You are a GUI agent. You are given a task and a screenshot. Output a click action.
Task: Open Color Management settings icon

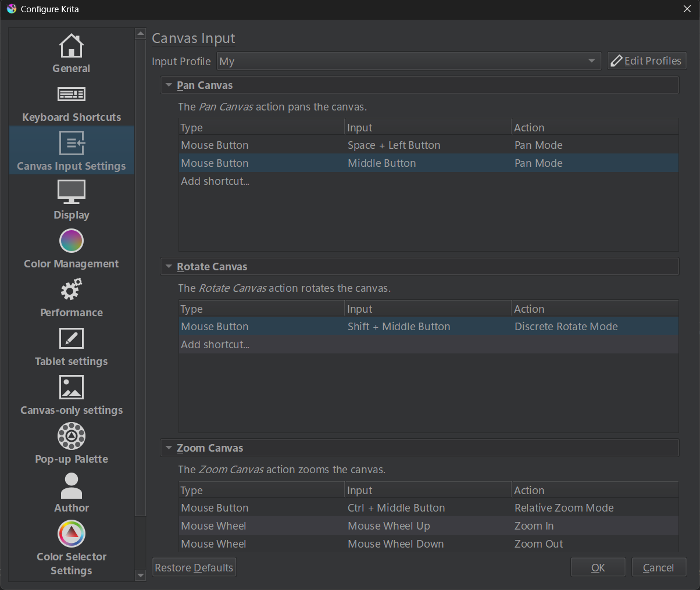(72, 241)
